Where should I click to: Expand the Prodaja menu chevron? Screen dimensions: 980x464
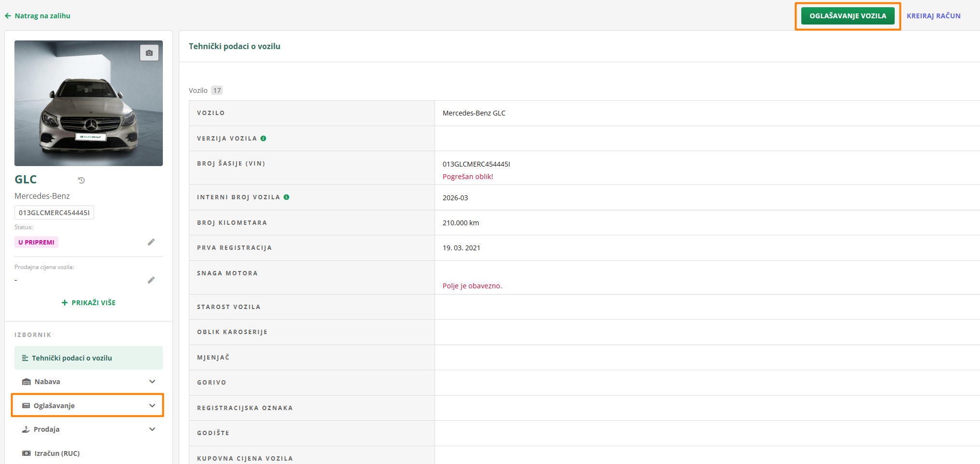click(x=152, y=429)
